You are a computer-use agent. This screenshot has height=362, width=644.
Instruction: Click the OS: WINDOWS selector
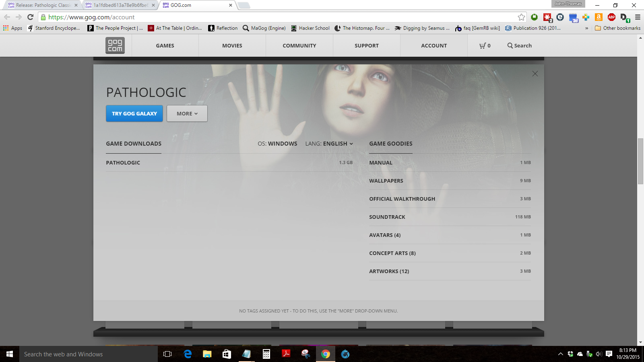pyautogui.click(x=277, y=144)
